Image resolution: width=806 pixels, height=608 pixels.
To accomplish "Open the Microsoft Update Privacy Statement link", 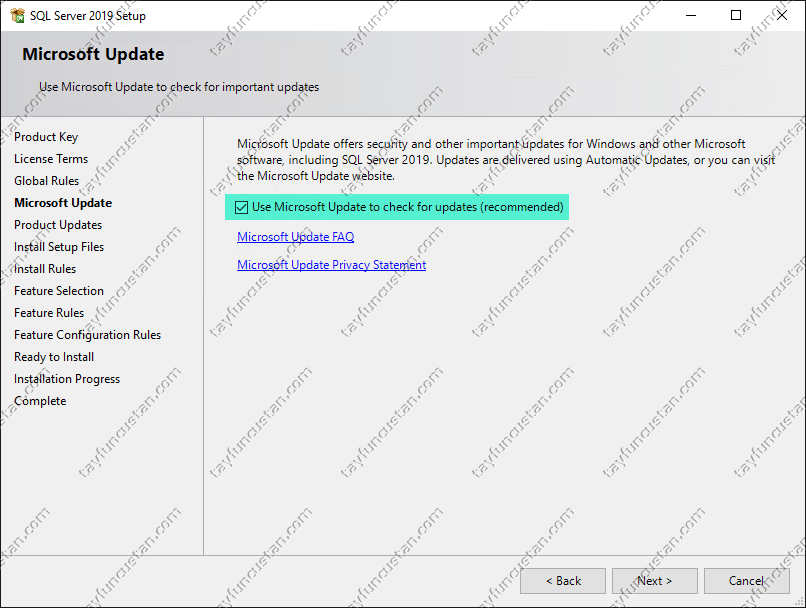I will [332, 265].
